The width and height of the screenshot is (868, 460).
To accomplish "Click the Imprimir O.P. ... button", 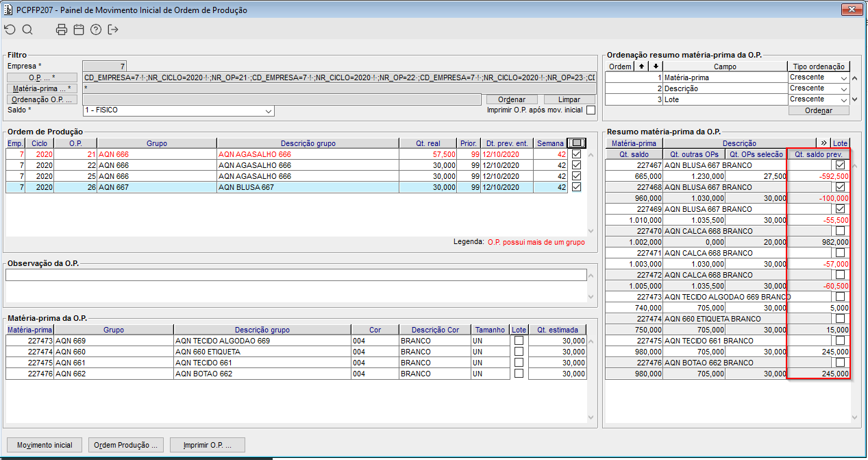I will 208,445.
